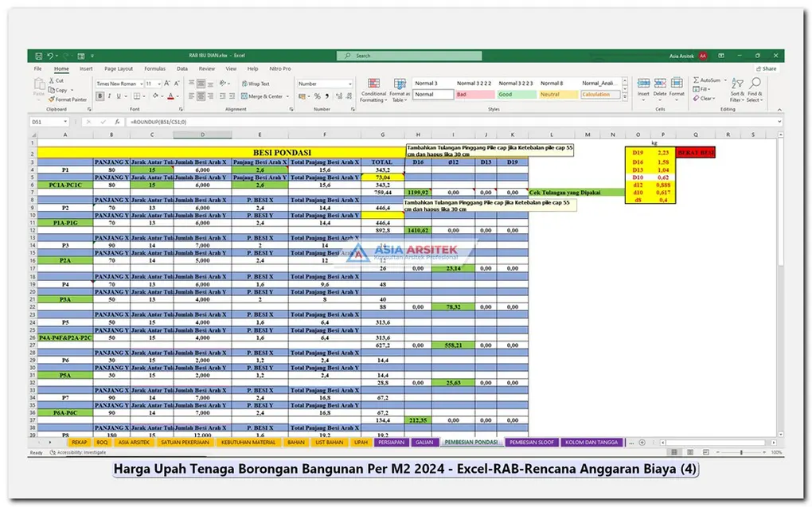The width and height of the screenshot is (812, 507).
Task: Activate the Format Painter
Action: click(x=68, y=99)
